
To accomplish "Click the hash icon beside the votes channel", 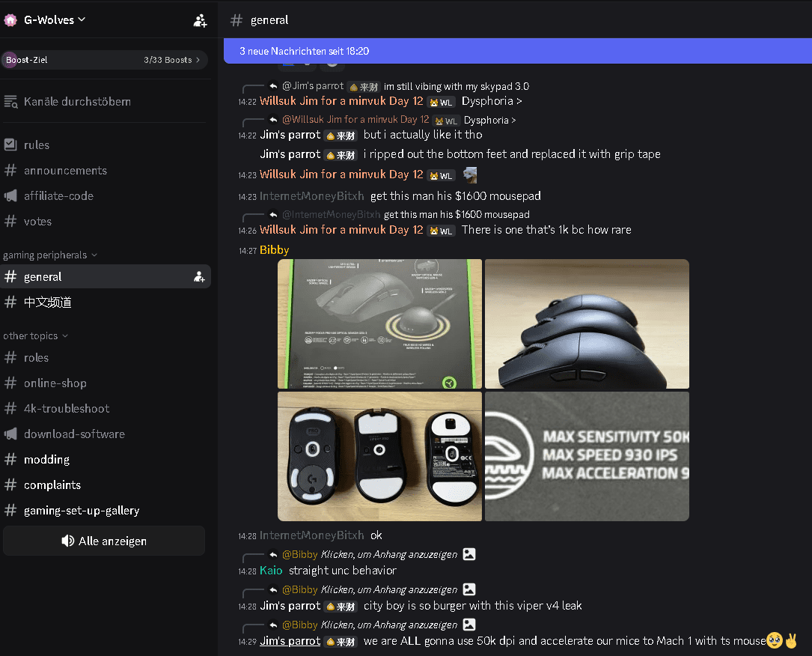I will tap(10, 221).
